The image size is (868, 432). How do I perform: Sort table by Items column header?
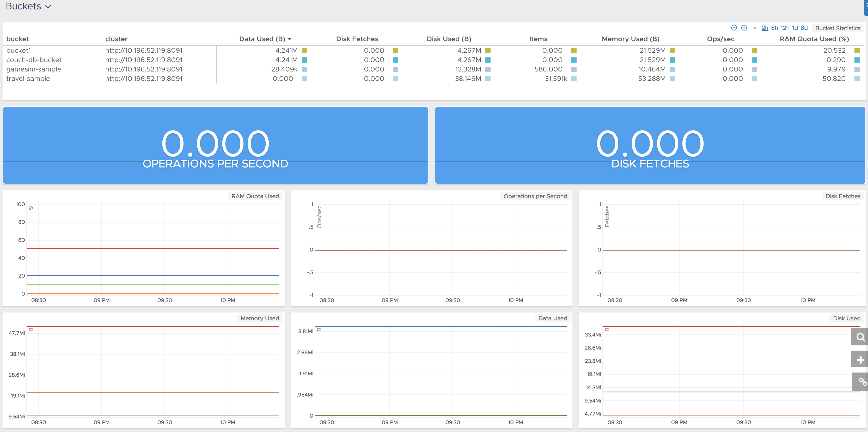point(538,39)
